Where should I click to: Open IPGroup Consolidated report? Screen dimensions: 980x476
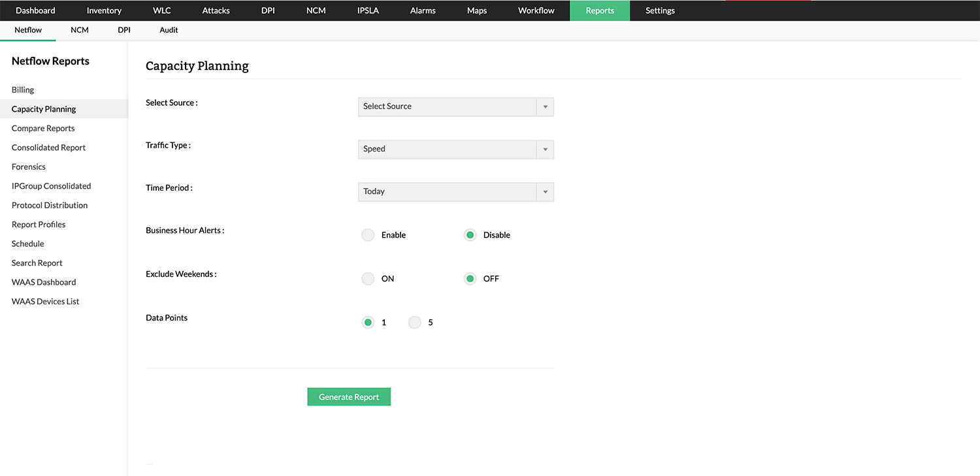(x=52, y=186)
